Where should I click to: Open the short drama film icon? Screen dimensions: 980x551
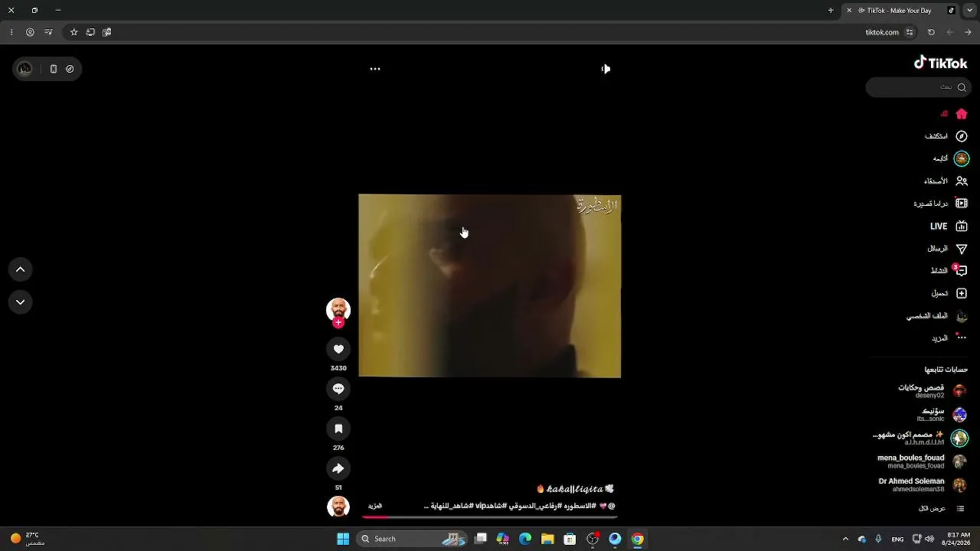(x=962, y=204)
